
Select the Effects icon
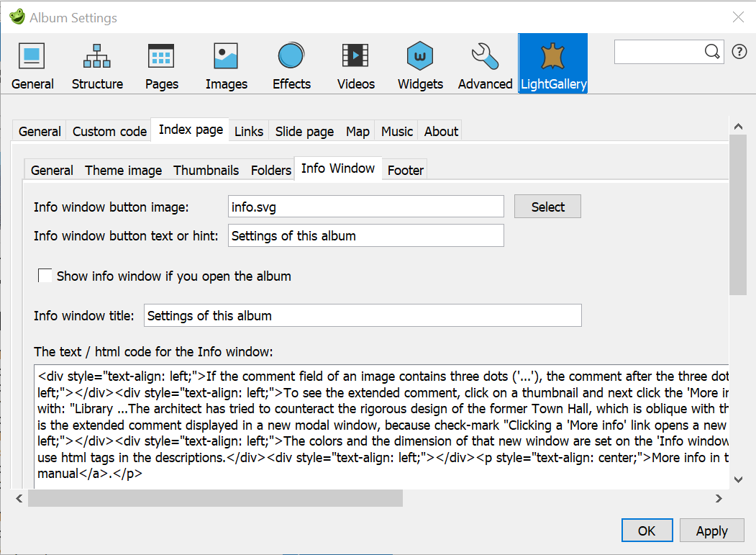(x=291, y=63)
